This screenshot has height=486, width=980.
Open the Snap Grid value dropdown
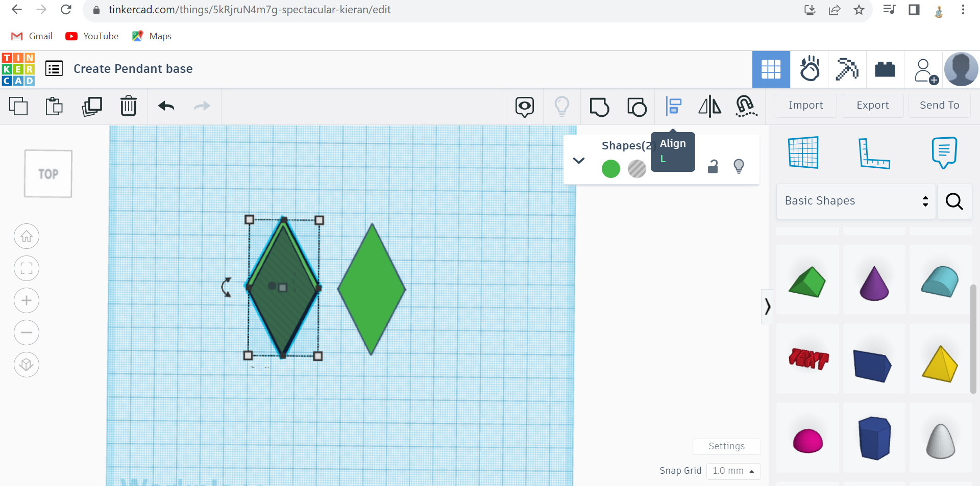click(x=733, y=471)
